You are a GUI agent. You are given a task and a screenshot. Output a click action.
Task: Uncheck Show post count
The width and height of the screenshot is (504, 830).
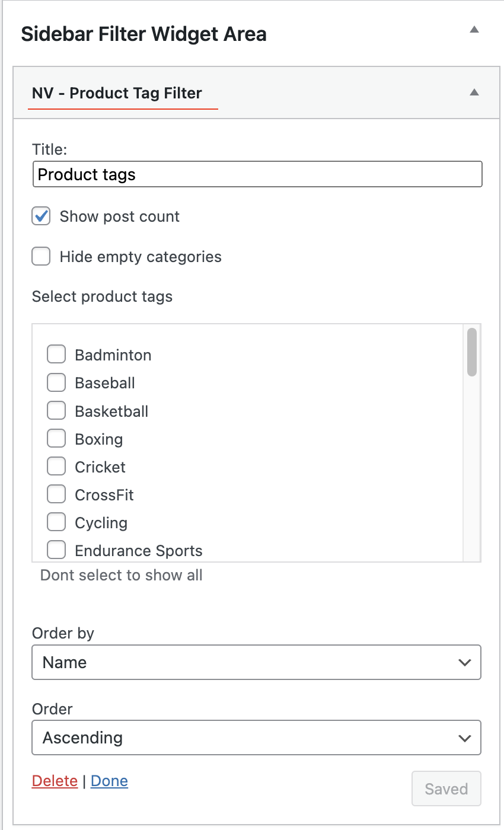41,216
